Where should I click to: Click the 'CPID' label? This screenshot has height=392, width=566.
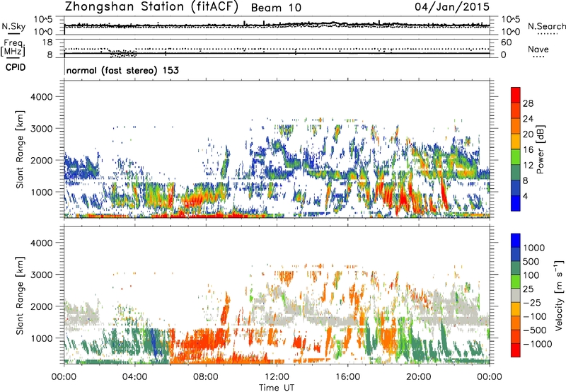click(16, 67)
